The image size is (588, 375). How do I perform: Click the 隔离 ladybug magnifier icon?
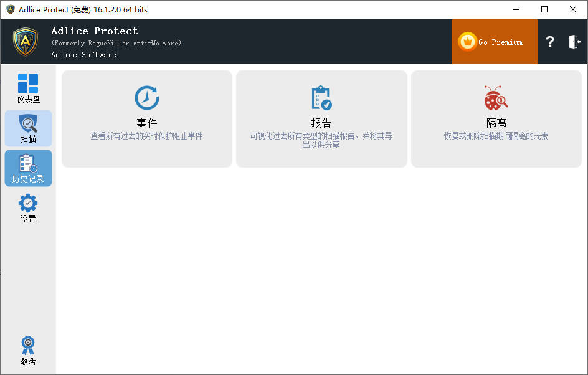(496, 98)
